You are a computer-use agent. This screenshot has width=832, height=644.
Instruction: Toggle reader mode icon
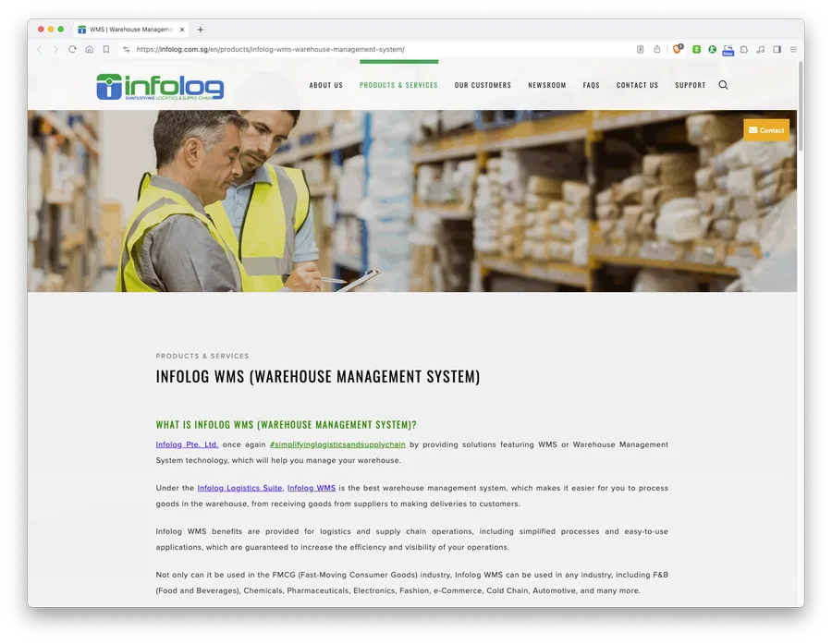(x=641, y=49)
